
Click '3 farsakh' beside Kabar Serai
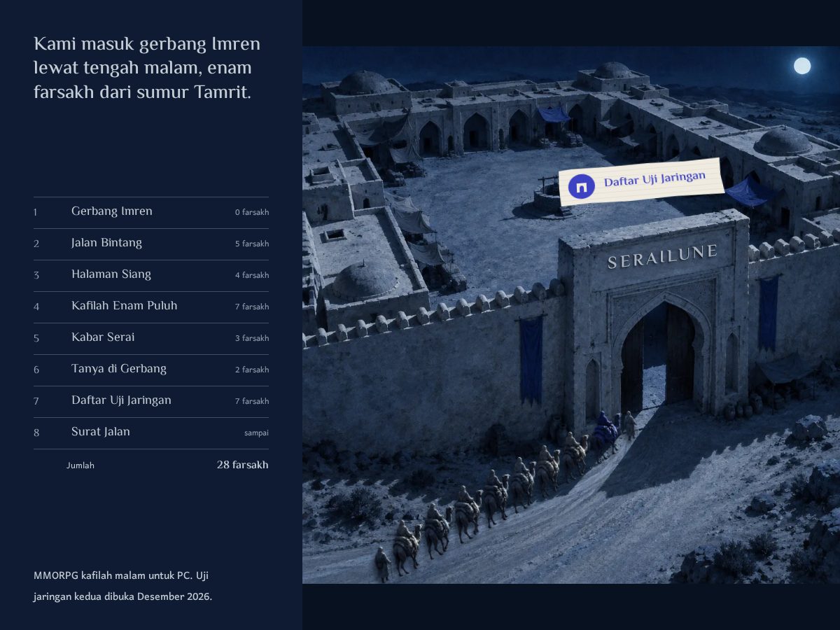point(252,338)
